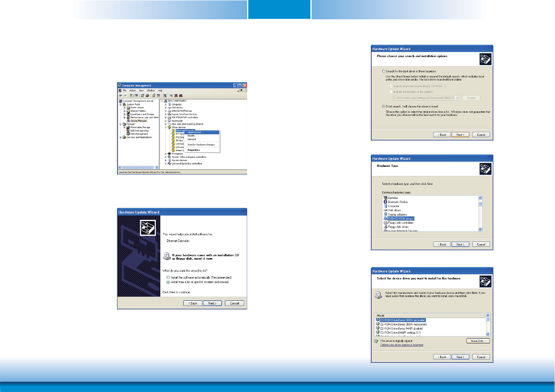The image size is (555, 392).
Task: Click Cancel in the Ethernet Controller wizard
Action: [x=234, y=303]
